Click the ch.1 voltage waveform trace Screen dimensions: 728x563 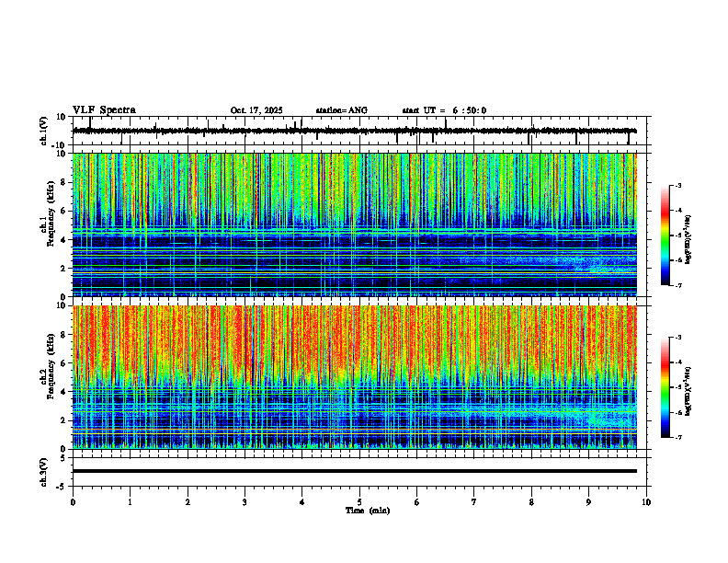pyautogui.click(x=354, y=131)
